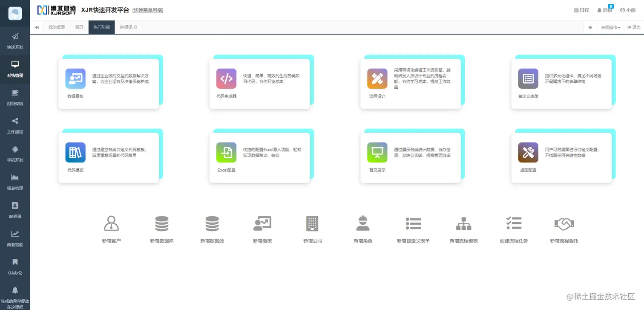Click Excel配置 label text
This screenshot has height=310, width=644.
pos(226,170)
